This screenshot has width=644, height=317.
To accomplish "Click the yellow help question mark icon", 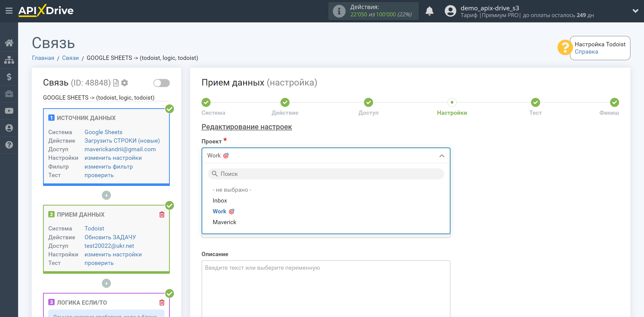I will pos(565,48).
